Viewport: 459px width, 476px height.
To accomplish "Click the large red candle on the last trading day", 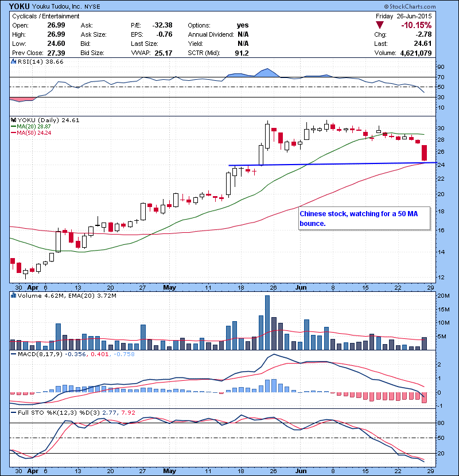I will pos(425,153).
